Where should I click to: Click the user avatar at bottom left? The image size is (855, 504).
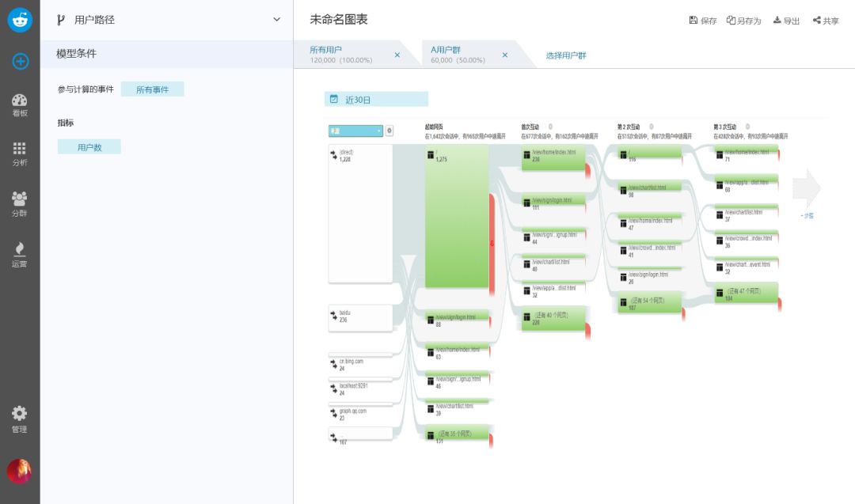tap(20, 471)
